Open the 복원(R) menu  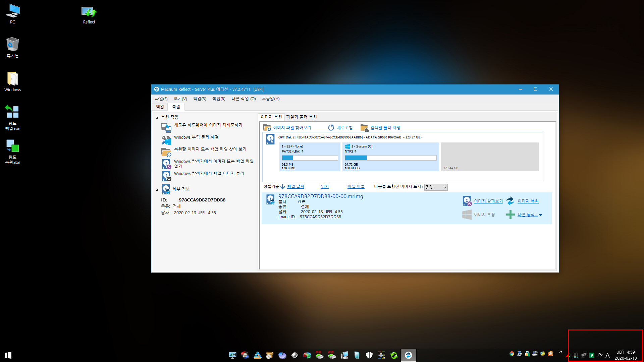click(219, 99)
